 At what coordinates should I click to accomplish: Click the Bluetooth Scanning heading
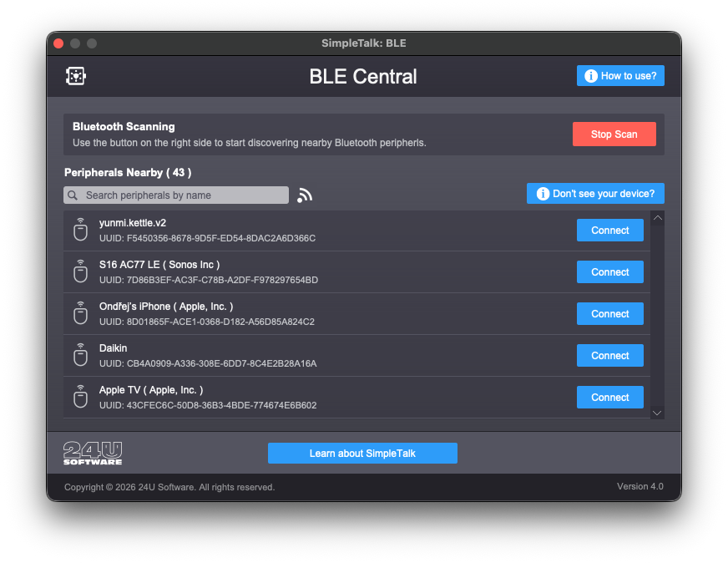click(x=124, y=127)
